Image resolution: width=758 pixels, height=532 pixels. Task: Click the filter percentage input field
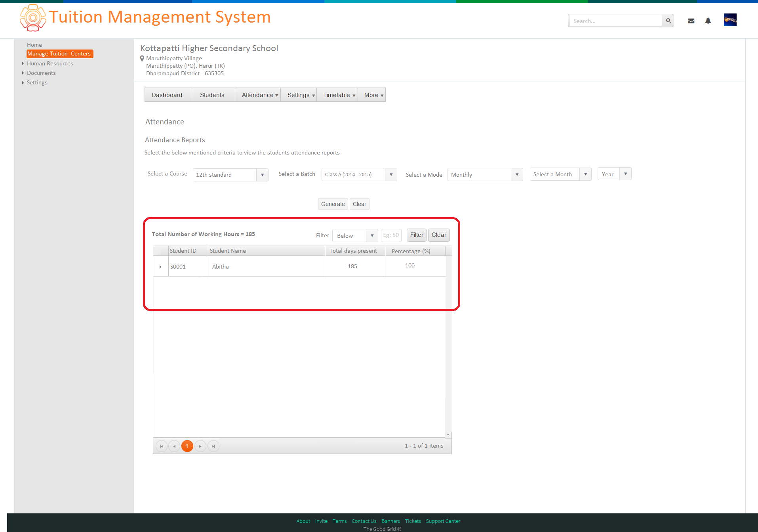point(391,235)
